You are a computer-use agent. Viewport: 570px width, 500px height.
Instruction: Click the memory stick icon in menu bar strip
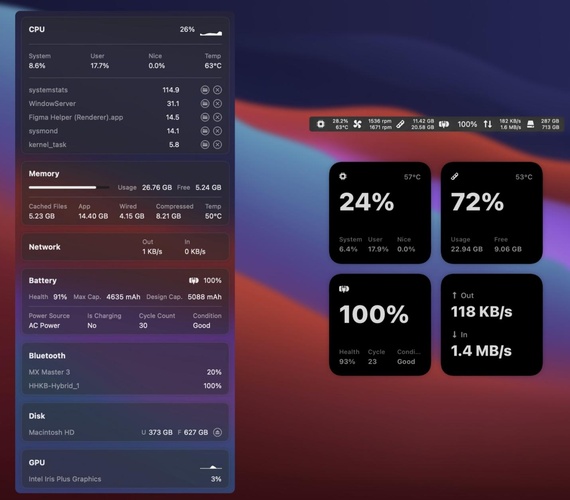click(400, 124)
